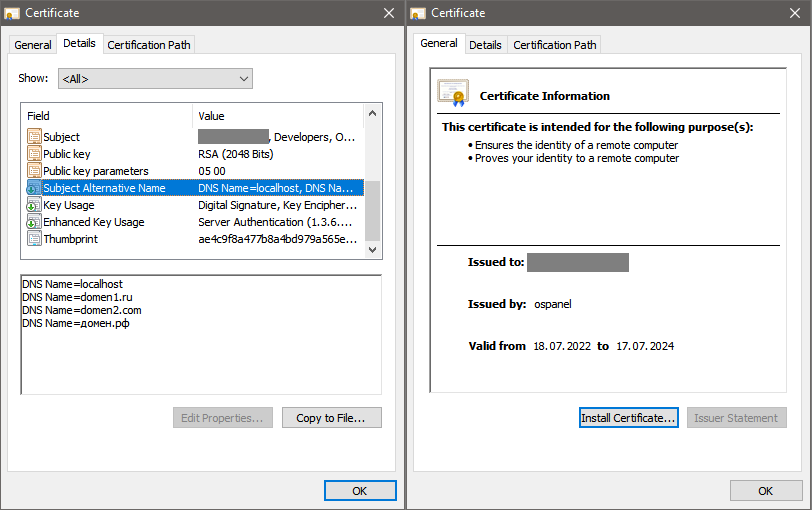Image resolution: width=812 pixels, height=510 pixels.
Task: Click the Install Certificate button
Action: point(629,418)
